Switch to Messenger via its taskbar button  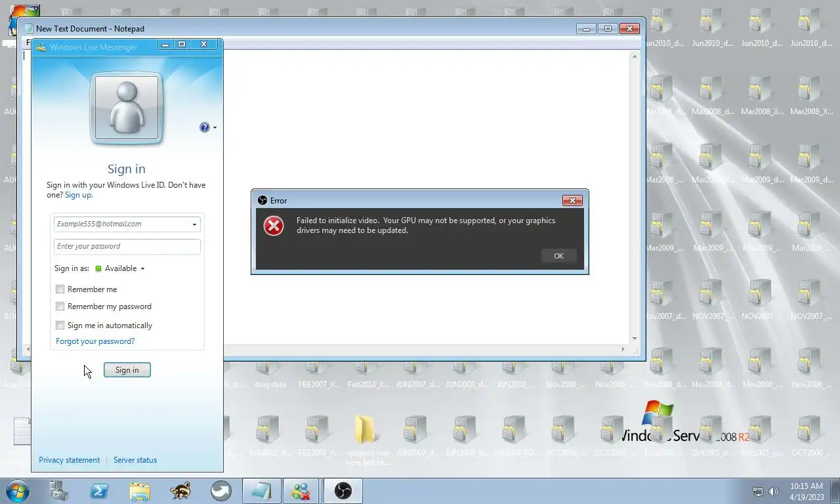click(302, 491)
